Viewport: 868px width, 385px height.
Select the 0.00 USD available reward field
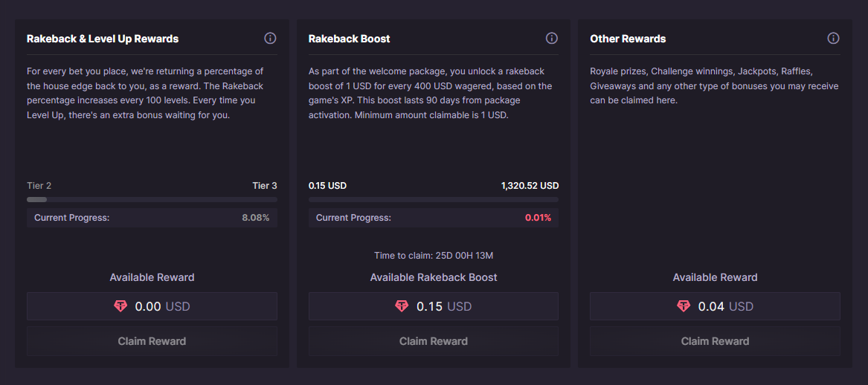152,306
